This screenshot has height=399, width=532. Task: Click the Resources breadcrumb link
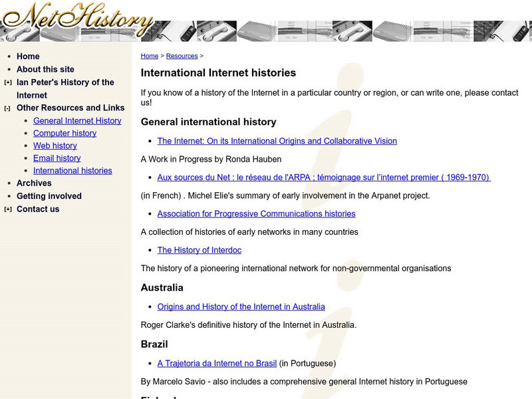182,57
